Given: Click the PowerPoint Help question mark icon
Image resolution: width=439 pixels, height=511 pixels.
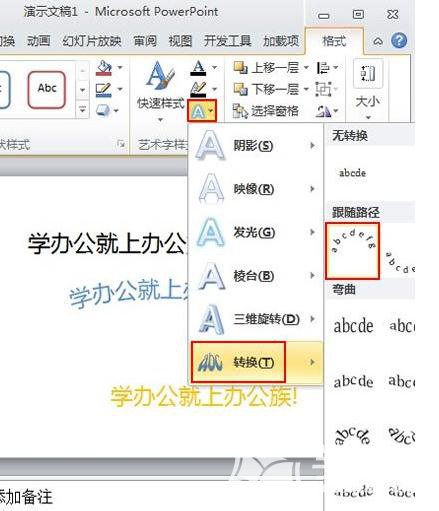Looking at the screenshot, I should click(x=399, y=41).
